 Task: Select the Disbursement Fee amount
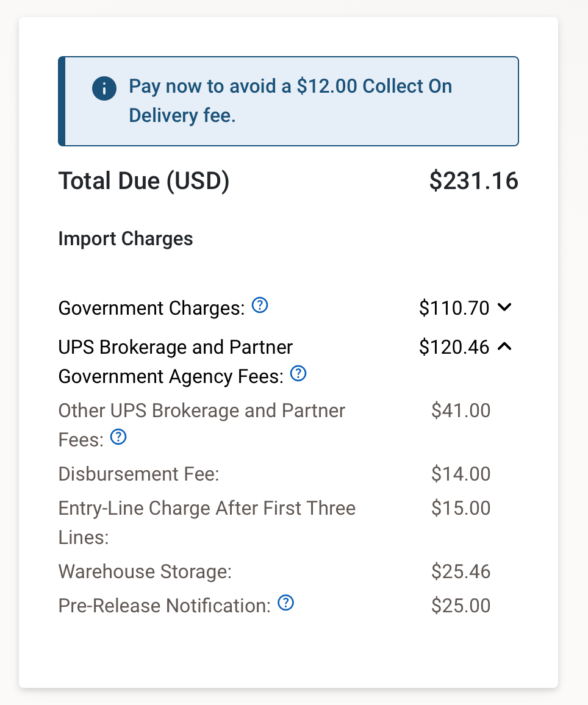coord(461,474)
